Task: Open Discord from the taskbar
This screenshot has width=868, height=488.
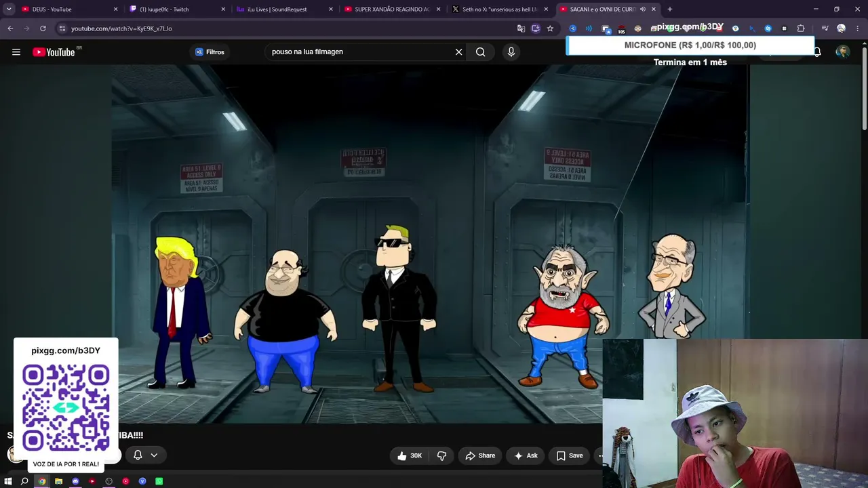Action: (x=75, y=481)
